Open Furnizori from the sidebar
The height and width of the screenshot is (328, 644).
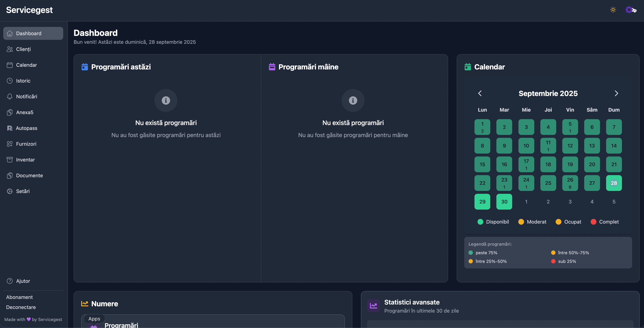coord(26,144)
